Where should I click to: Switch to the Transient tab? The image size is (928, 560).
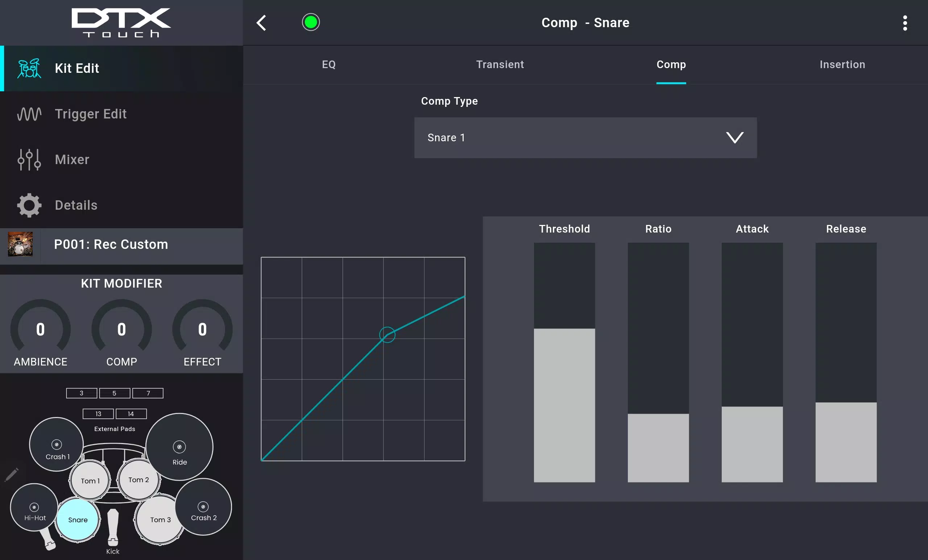(500, 64)
